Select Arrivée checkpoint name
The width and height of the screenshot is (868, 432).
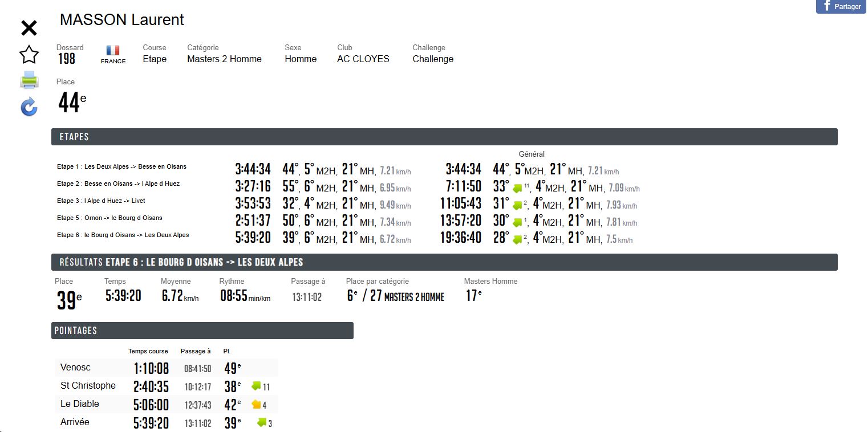(x=75, y=422)
